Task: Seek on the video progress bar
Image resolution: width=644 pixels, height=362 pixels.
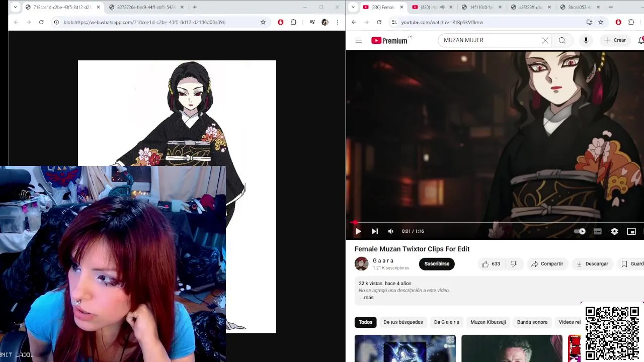Action: (x=497, y=222)
